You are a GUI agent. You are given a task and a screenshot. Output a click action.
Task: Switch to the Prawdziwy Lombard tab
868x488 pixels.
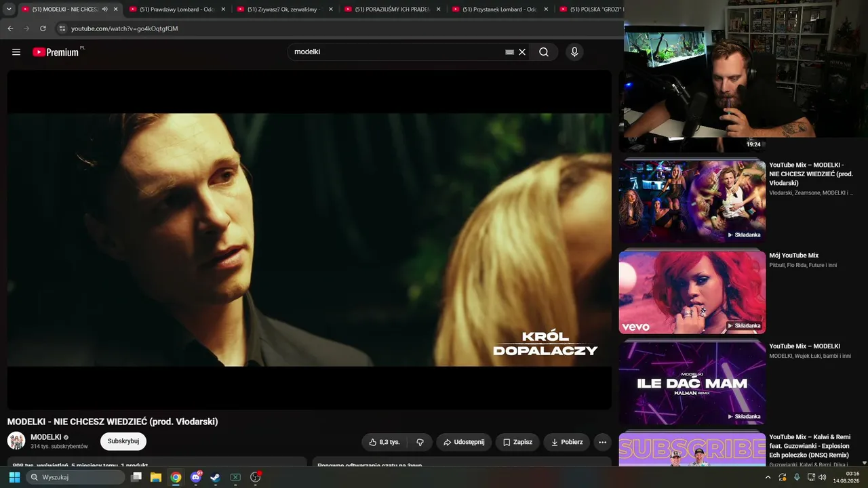point(176,9)
